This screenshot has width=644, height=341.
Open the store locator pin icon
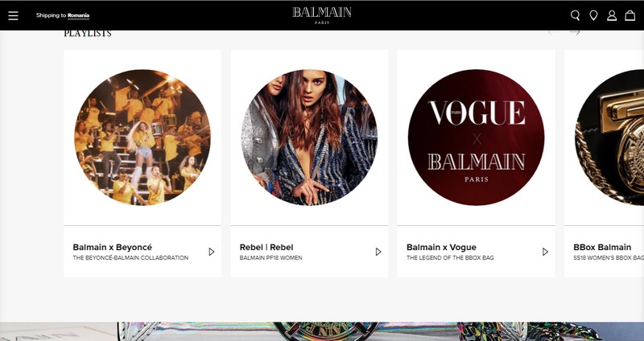point(593,15)
